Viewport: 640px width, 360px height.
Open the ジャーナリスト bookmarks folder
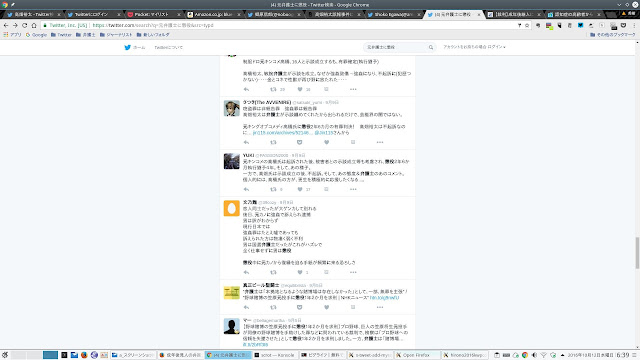pos(116,35)
